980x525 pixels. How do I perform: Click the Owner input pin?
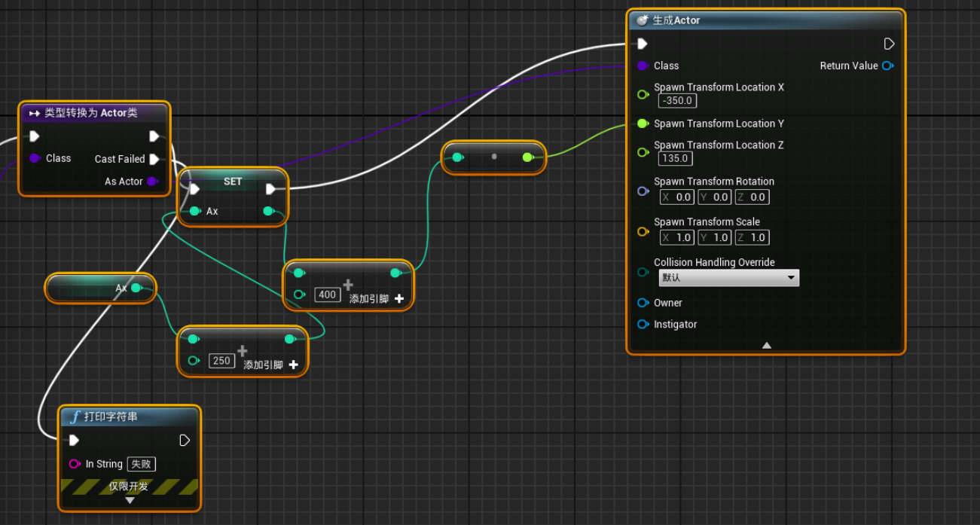pos(643,303)
